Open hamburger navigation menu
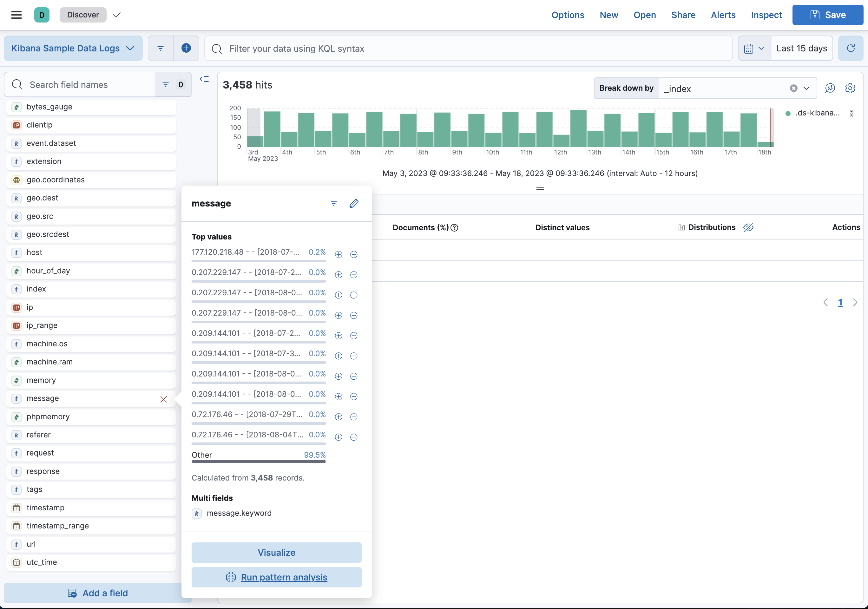 (x=16, y=15)
